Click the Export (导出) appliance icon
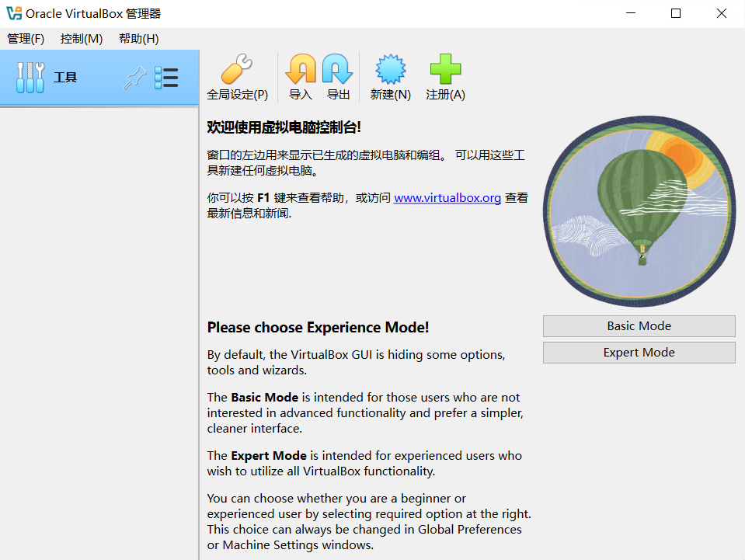This screenshot has width=745, height=560. tap(338, 69)
